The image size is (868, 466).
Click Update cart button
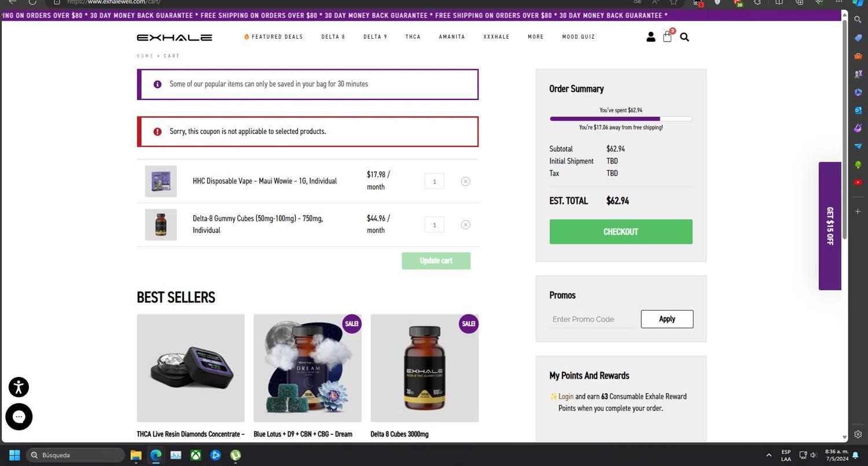pyautogui.click(x=436, y=261)
